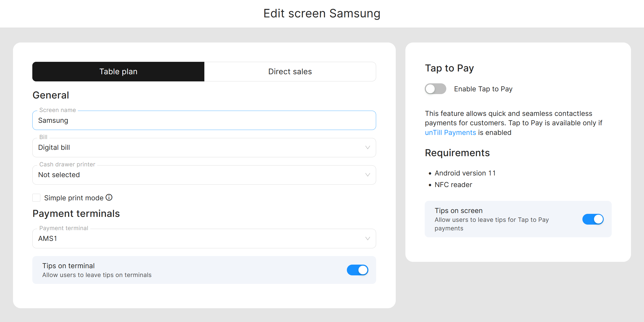Open the Payment terminal dropdown showing AMS1
The height and width of the screenshot is (322, 644).
[193, 239]
